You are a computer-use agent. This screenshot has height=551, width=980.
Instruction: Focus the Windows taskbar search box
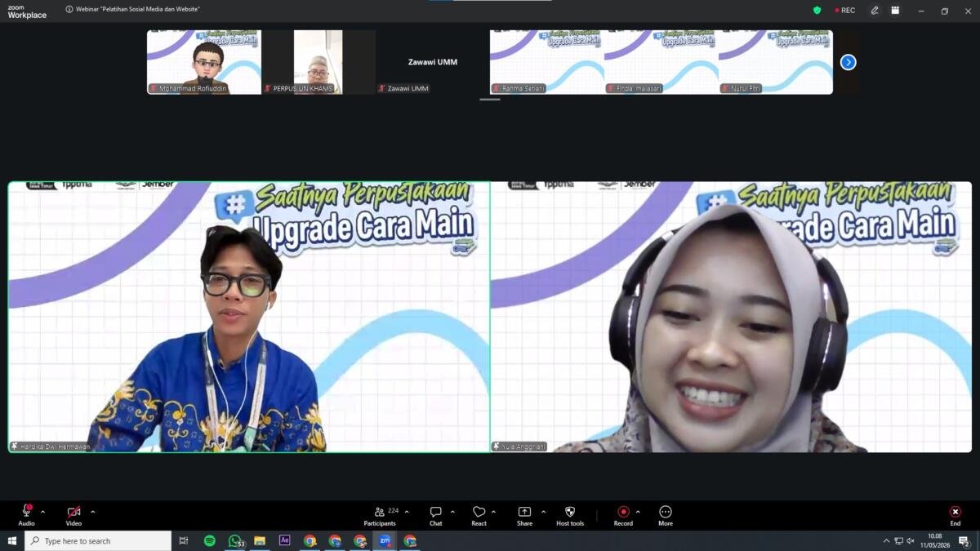point(98,540)
